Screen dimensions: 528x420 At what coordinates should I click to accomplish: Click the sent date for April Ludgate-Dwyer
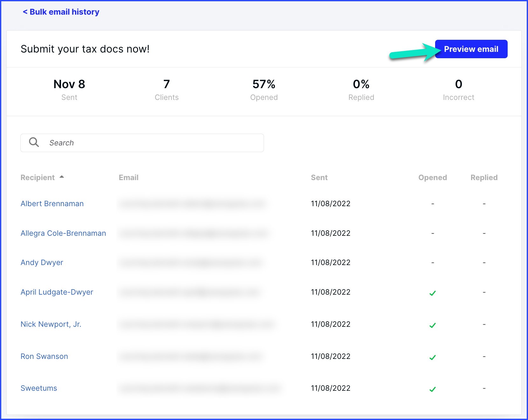pyautogui.click(x=330, y=292)
